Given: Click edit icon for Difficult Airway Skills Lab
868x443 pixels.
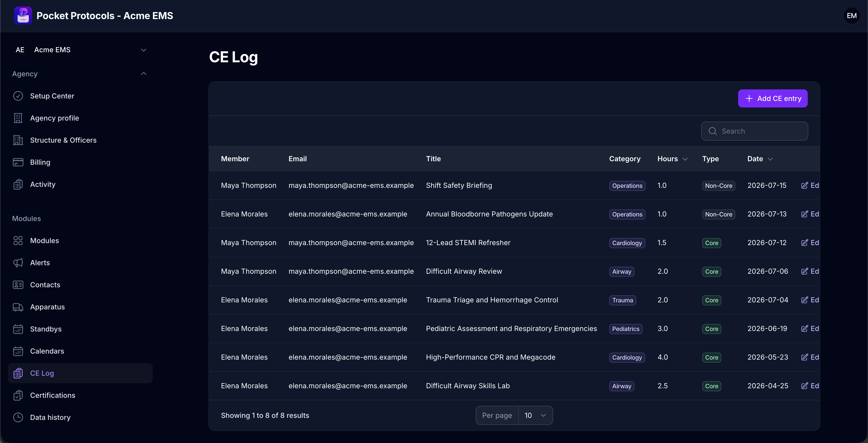Looking at the screenshot, I should tap(804, 386).
